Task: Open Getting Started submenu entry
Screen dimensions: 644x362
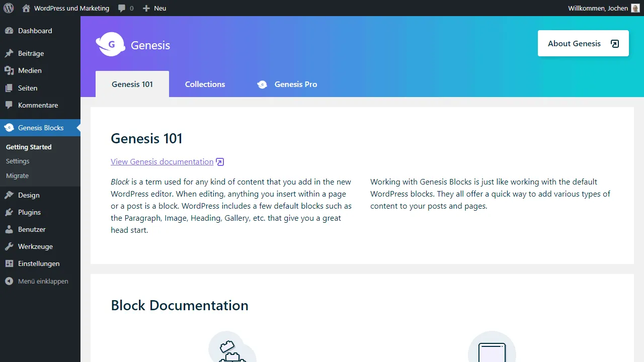Action: (x=29, y=147)
